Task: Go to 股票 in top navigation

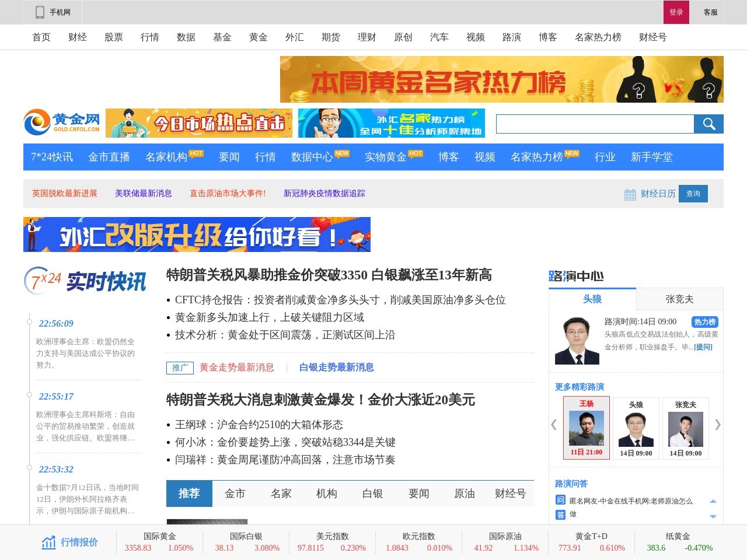Action: tap(114, 37)
